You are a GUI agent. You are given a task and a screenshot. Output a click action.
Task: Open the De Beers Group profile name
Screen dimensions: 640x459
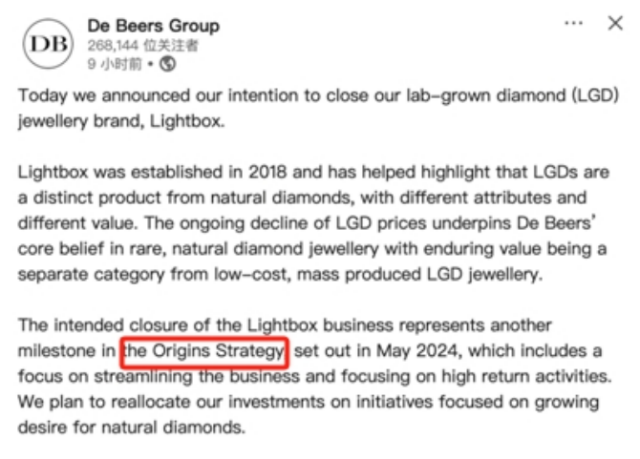click(153, 26)
